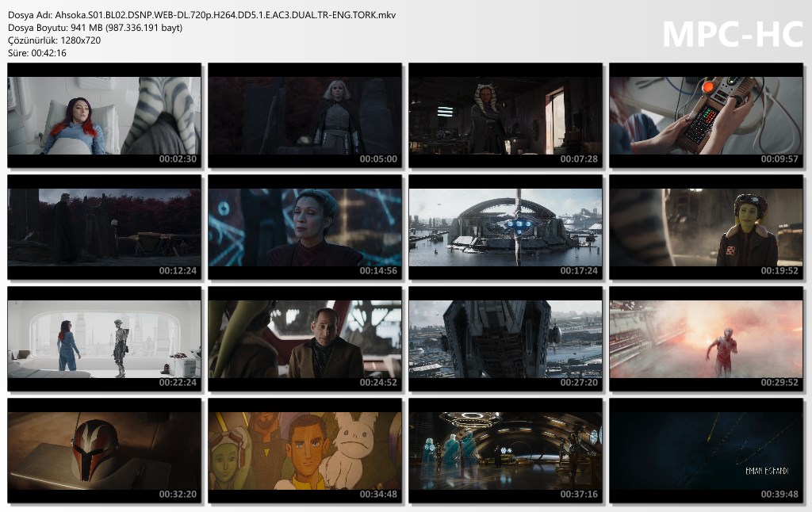
Task: Select the "00:37:16" timestamp text
Action: (x=579, y=495)
